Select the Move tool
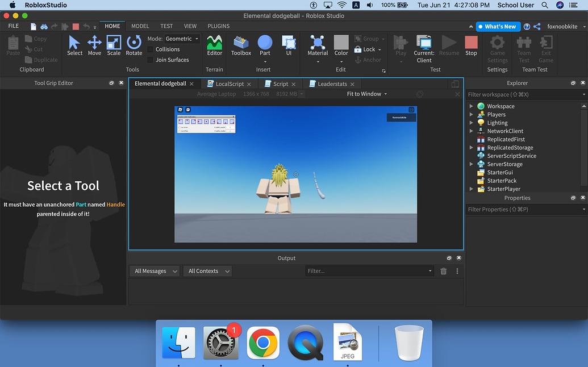 tap(94, 45)
